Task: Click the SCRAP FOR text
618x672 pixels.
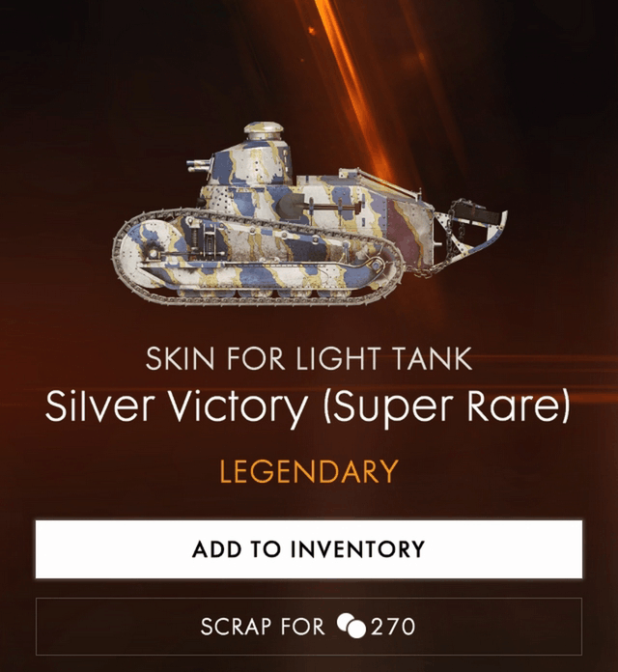Action: (x=263, y=627)
